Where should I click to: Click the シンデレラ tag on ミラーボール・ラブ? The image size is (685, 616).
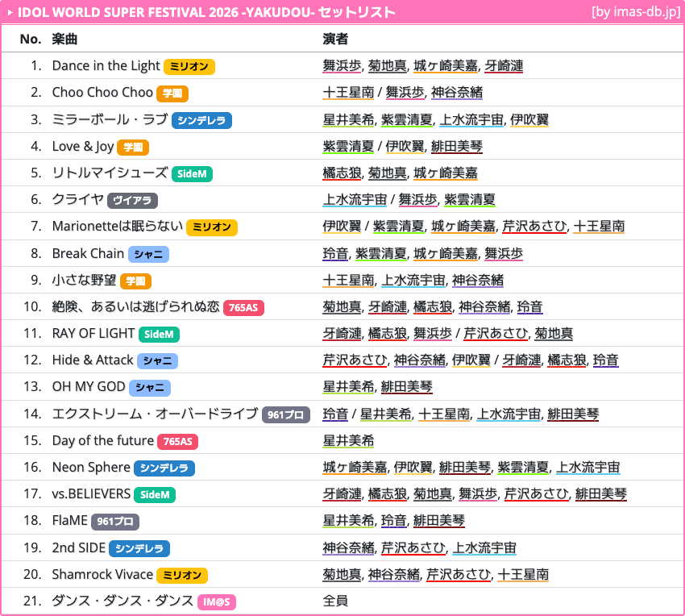click(201, 120)
